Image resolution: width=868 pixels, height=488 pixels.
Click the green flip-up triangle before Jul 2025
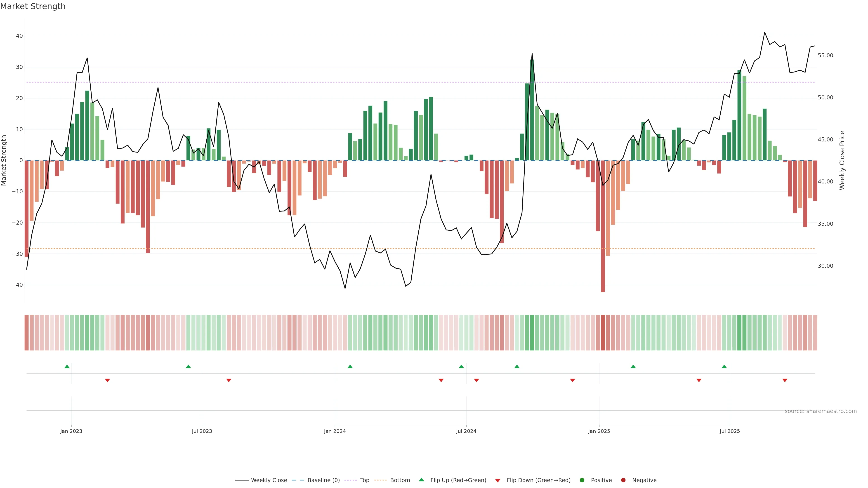click(724, 366)
